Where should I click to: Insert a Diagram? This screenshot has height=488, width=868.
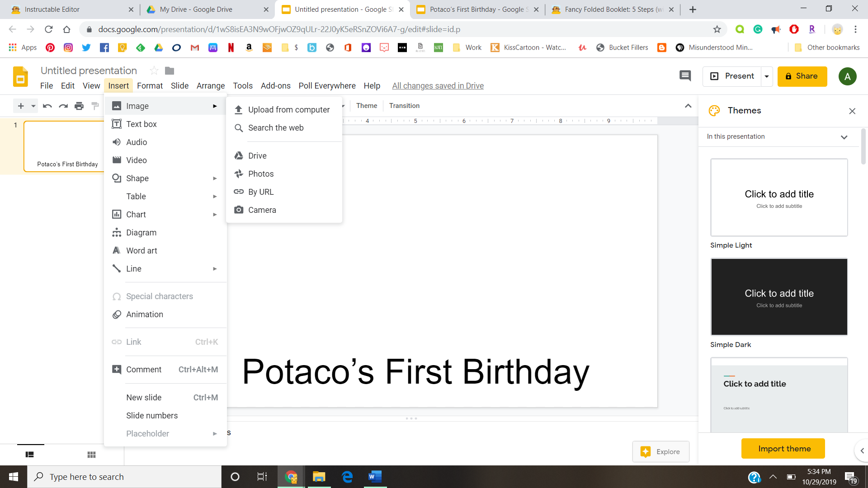coord(141,232)
